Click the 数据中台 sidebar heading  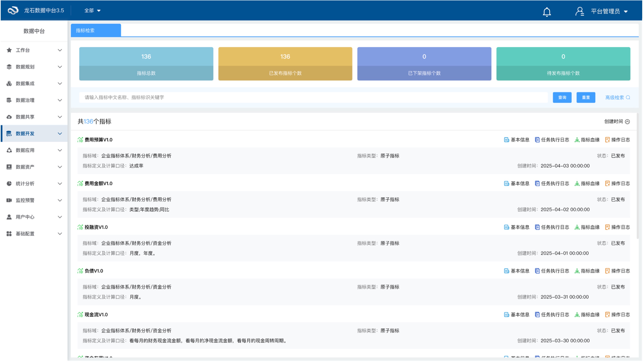pos(34,31)
